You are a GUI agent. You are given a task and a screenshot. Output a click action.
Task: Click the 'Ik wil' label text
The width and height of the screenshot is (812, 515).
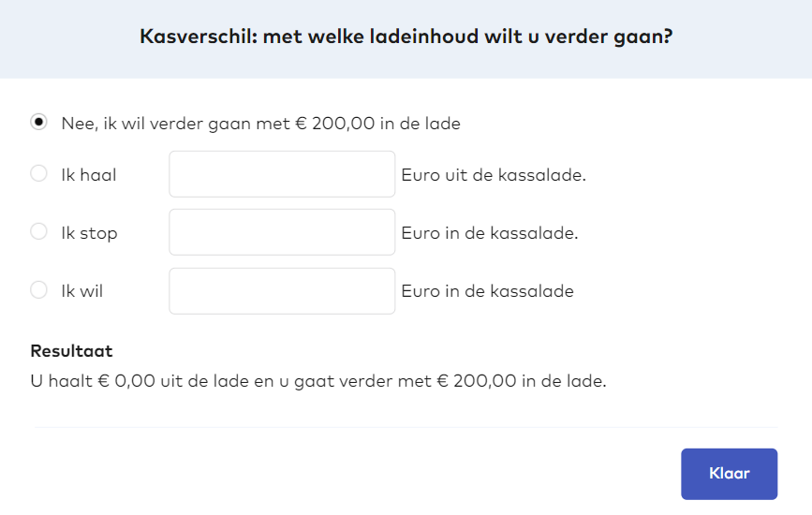(82, 291)
